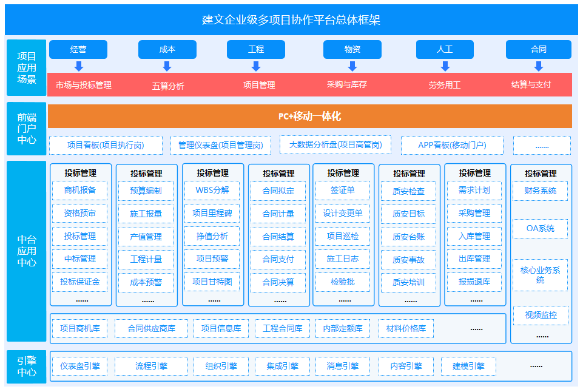Viewport: 583px width, 392px height.
Task: Select the 成本预警 box
Action: tap(146, 283)
